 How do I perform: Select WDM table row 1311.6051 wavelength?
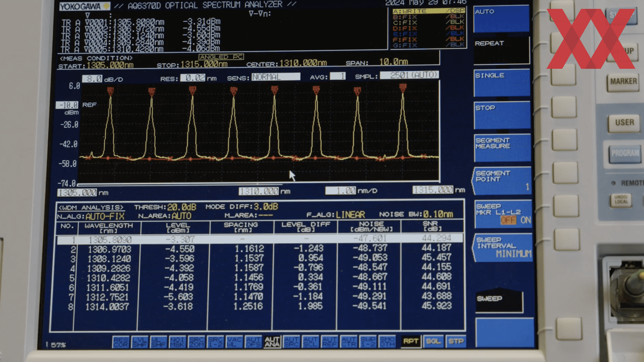[107, 288]
